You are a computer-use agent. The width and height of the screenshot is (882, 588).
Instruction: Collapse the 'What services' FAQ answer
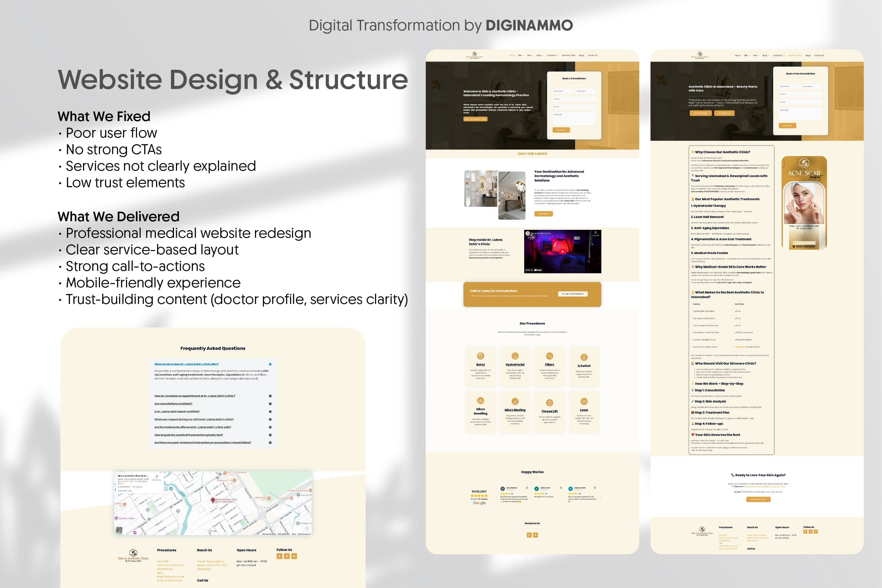pos(270,364)
